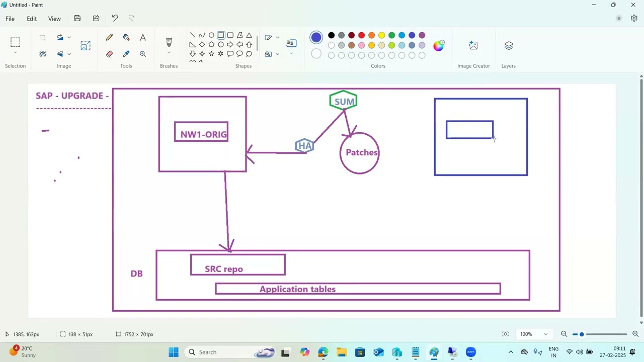Screen dimensions: 644x362
Task: Expand the Brushes dropdown chevron
Action: tap(169, 53)
